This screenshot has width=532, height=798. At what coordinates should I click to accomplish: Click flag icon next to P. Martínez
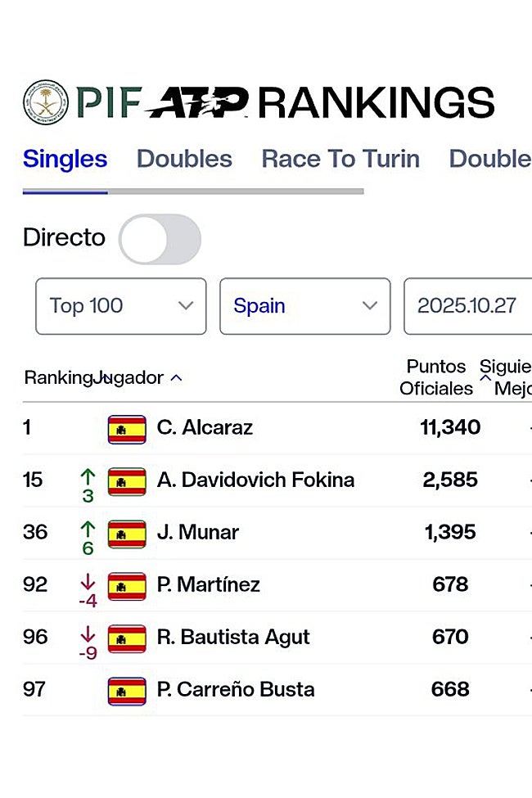[x=127, y=585]
